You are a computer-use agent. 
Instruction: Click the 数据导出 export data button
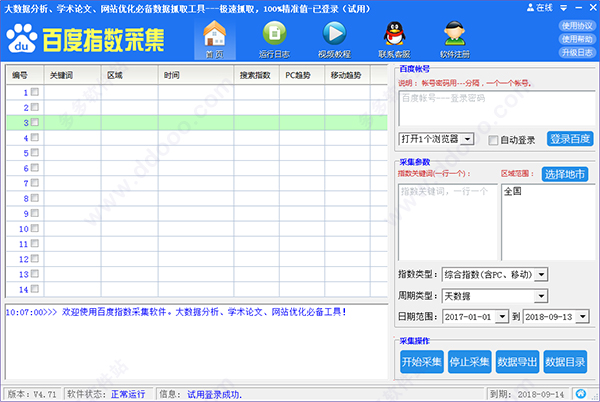pos(519,362)
